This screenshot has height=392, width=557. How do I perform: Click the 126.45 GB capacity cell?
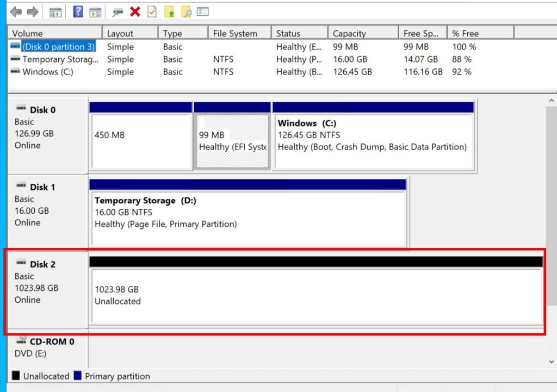[x=352, y=72]
